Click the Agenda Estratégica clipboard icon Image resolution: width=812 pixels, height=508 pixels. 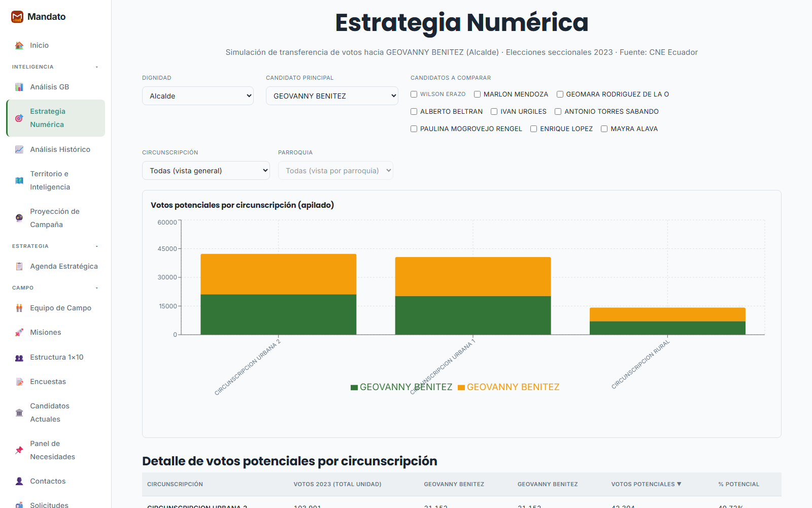(x=19, y=266)
